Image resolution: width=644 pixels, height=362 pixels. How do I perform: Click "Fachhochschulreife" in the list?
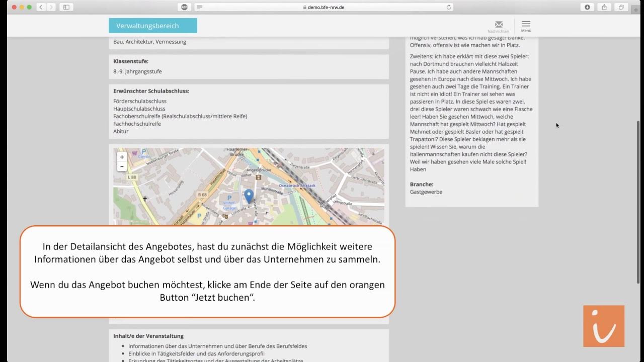137,124
